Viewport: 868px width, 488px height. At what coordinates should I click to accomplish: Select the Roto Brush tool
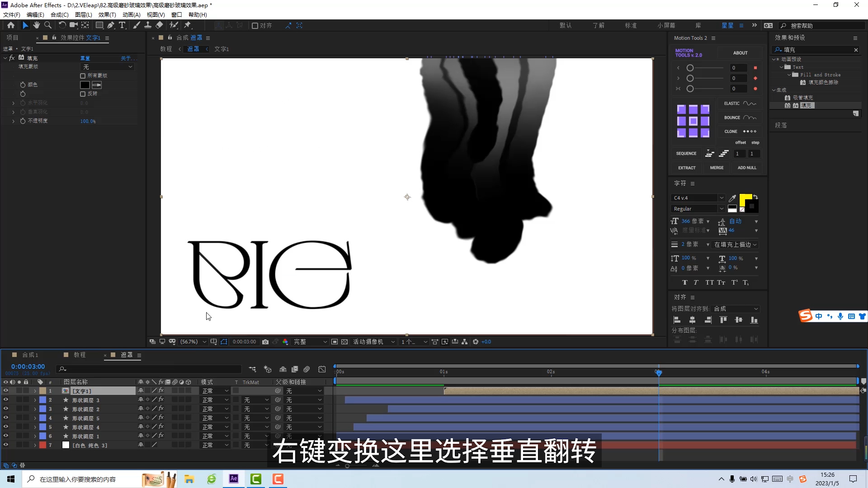point(174,25)
